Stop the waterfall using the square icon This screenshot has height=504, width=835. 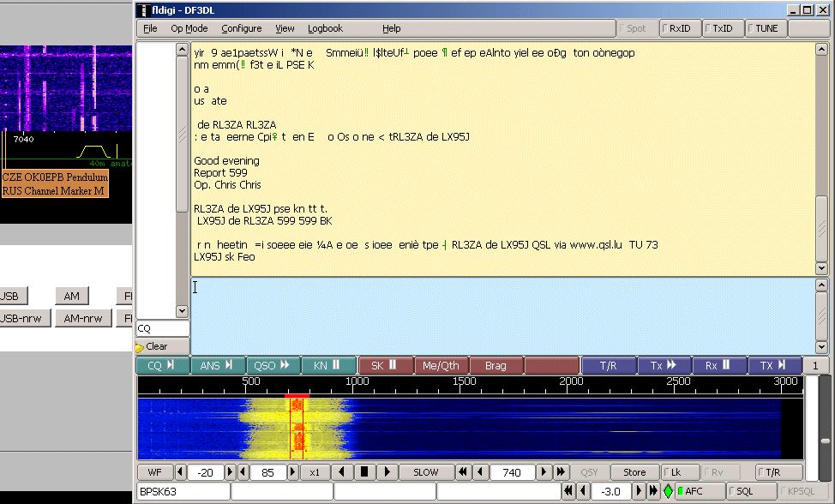coord(364,472)
